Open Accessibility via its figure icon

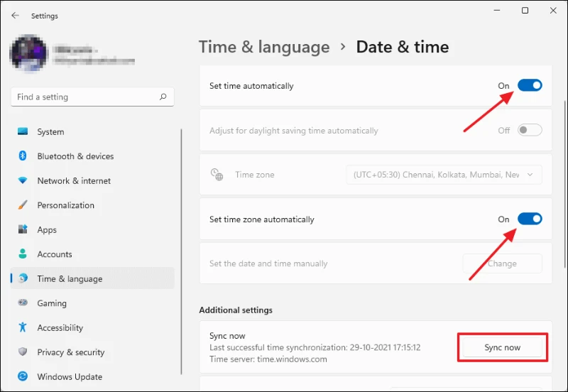click(23, 327)
